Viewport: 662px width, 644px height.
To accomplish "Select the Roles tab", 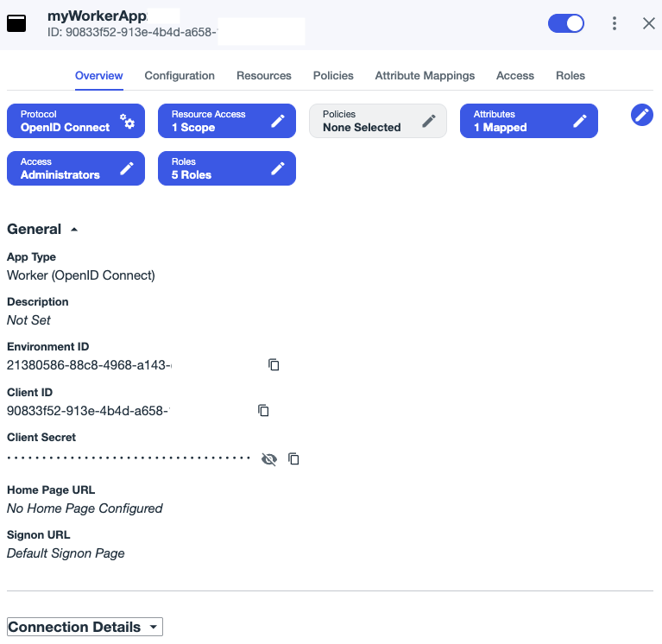I will [x=571, y=76].
